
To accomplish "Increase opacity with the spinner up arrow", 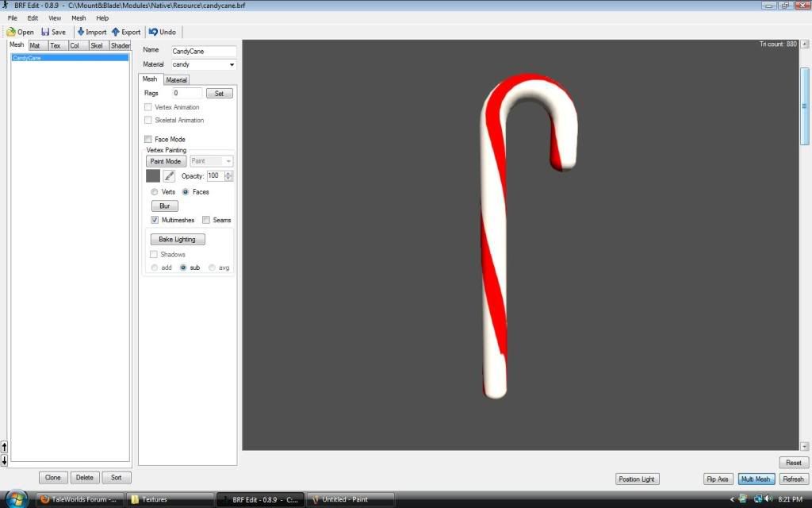I will pyautogui.click(x=229, y=173).
